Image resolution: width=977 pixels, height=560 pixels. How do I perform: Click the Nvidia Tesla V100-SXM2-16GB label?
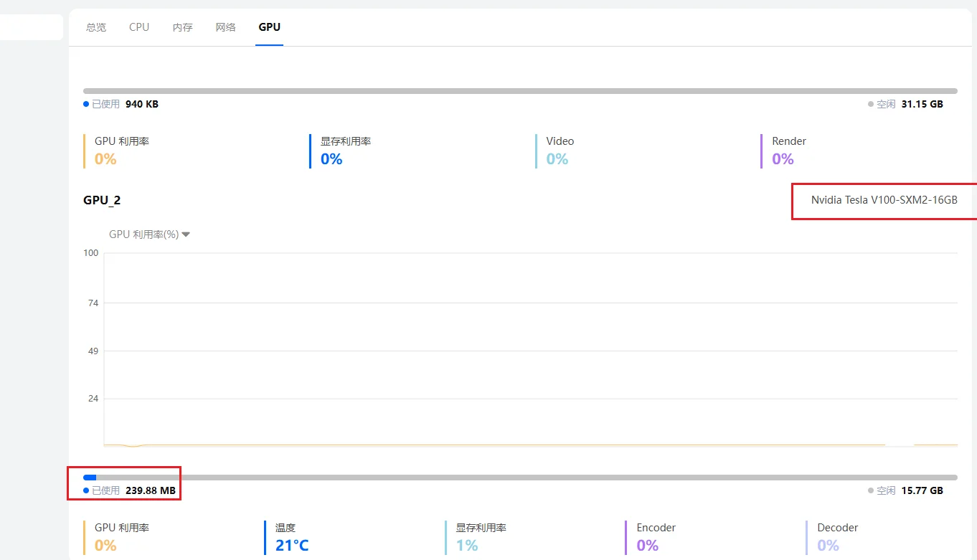point(884,200)
